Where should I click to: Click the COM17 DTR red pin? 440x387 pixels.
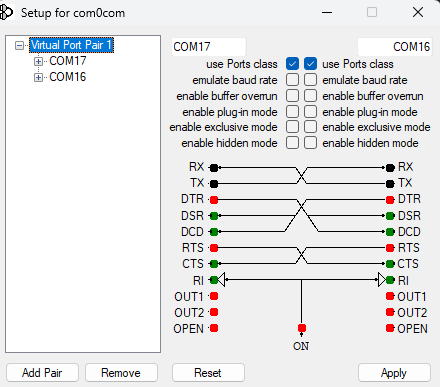(x=214, y=200)
